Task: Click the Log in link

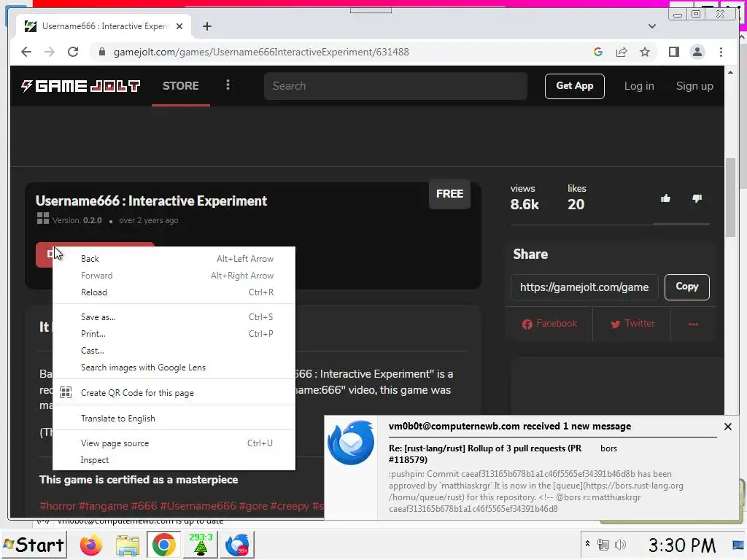Action: [x=639, y=86]
